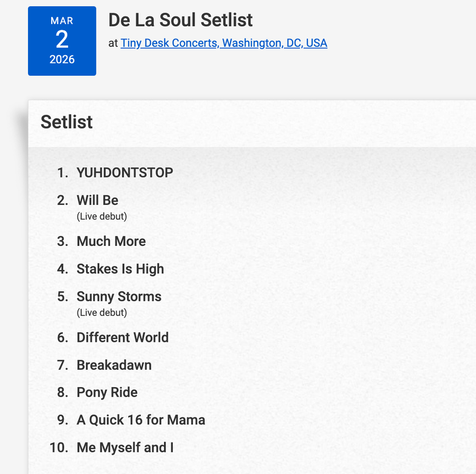Select the Much More song
Viewport: 476px width, 474px height.
coord(111,241)
